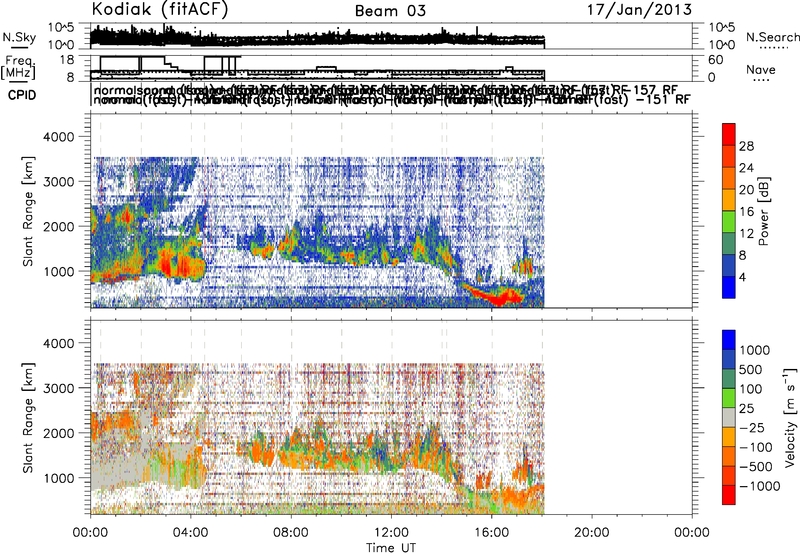Image resolution: width=800 pixels, height=554 pixels.
Task: Click the -1000 tick on velocity colorbar
Action: click(x=760, y=486)
